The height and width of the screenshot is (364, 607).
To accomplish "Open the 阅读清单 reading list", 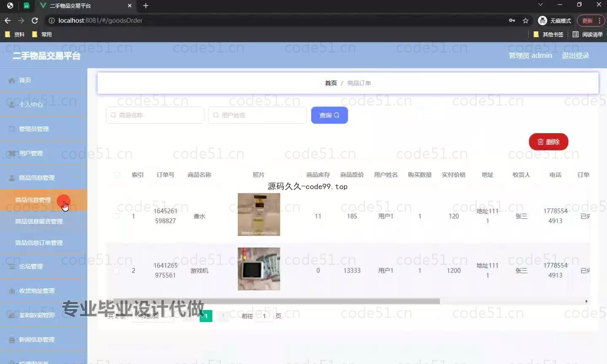I will (588, 35).
